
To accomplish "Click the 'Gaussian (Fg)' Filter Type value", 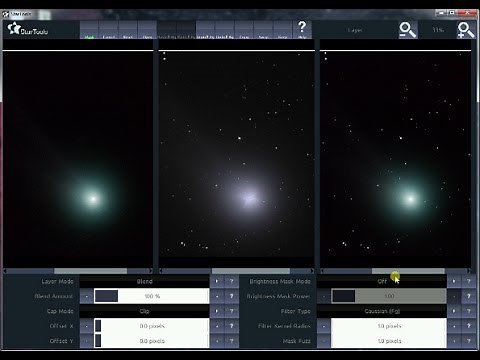I will pyautogui.click(x=382, y=311).
